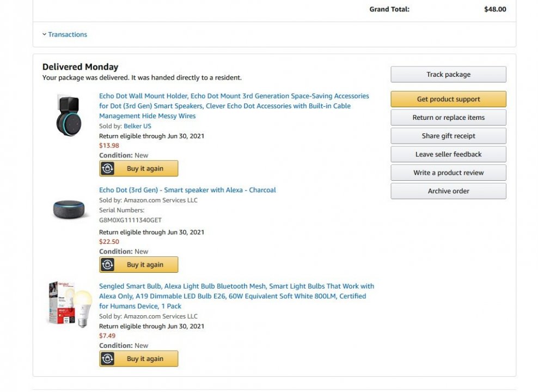Open the Sengled Smart Bulb product title link
The image size is (538, 392).
click(236, 296)
